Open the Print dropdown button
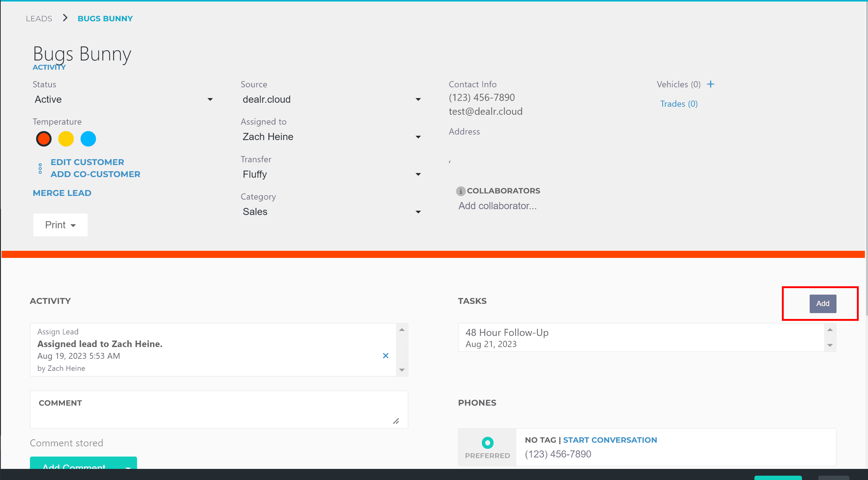The height and width of the screenshot is (480, 868). [60, 225]
